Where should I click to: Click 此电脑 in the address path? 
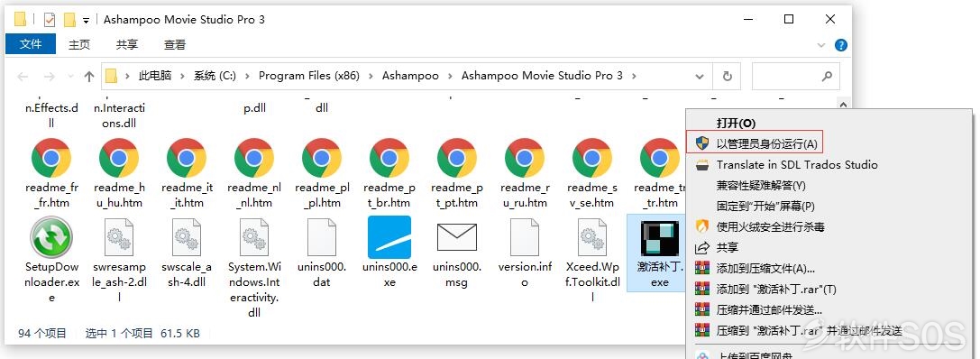(x=155, y=76)
